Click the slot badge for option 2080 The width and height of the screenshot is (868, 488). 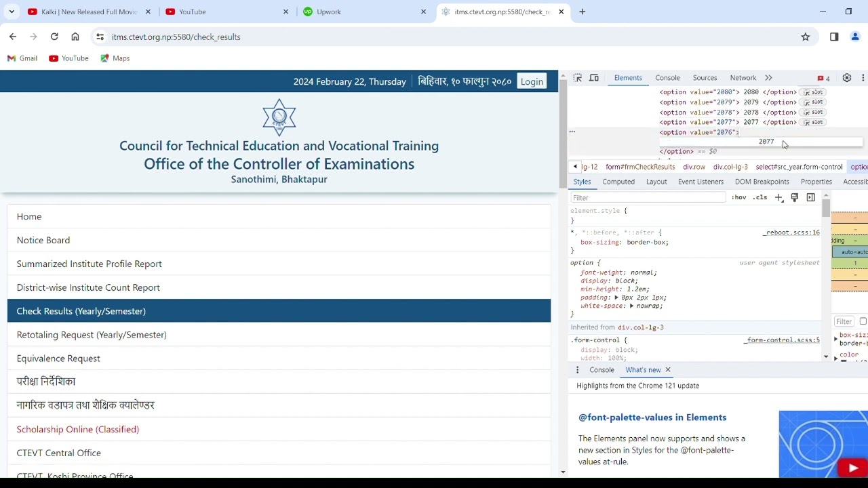click(x=813, y=92)
